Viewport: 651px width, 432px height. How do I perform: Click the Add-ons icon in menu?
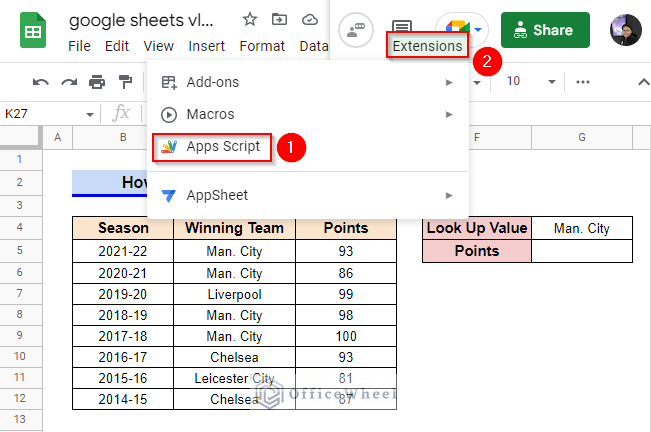169,82
